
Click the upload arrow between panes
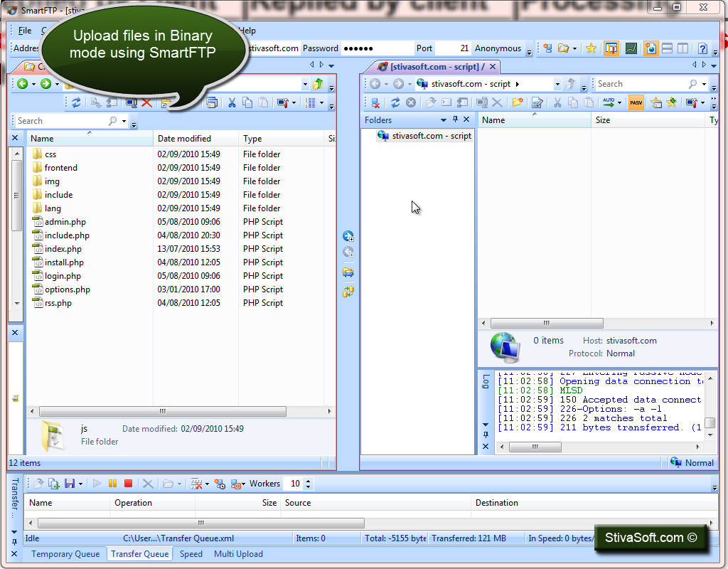pyautogui.click(x=348, y=236)
